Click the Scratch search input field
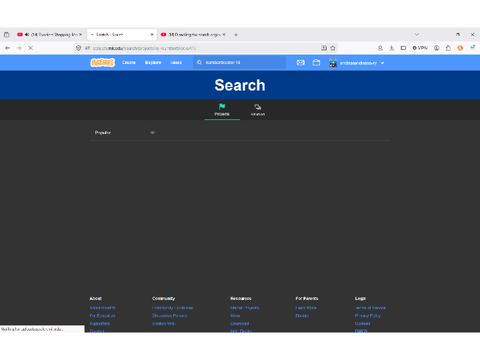Viewport: 480px width, 360px height. [x=239, y=63]
